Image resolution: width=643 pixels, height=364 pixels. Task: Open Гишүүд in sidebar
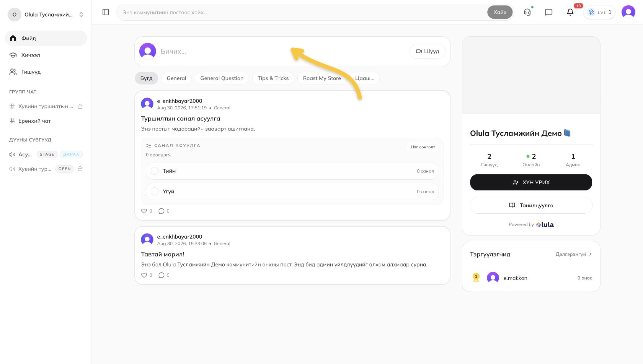46,72
